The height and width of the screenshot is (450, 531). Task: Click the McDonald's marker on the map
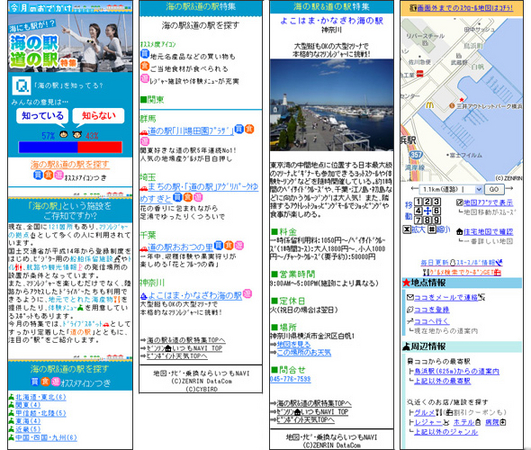pos(429,105)
